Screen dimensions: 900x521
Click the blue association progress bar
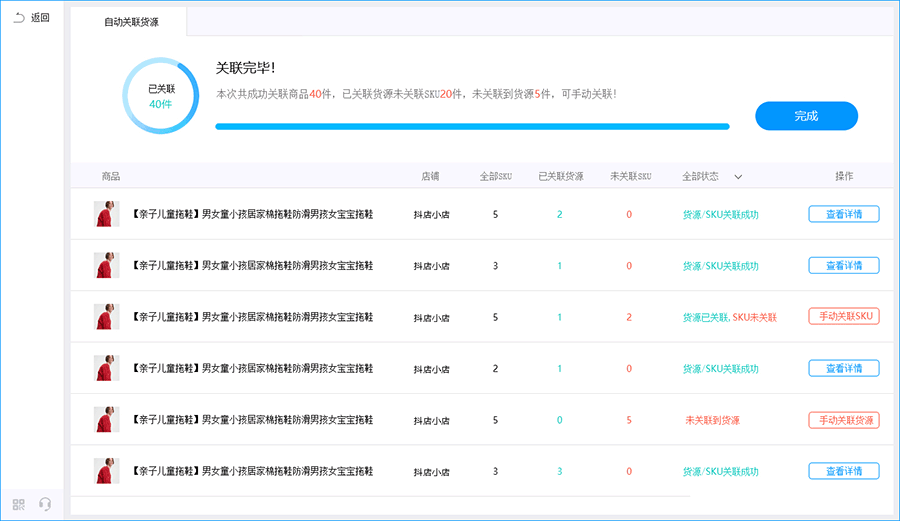(x=472, y=127)
